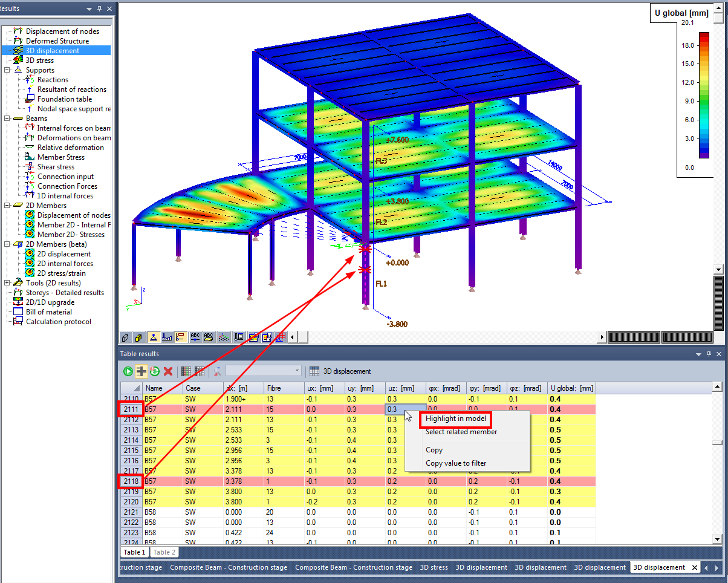Click the U global [mm] column header
This screenshot has height=583, width=728.
tap(571, 388)
